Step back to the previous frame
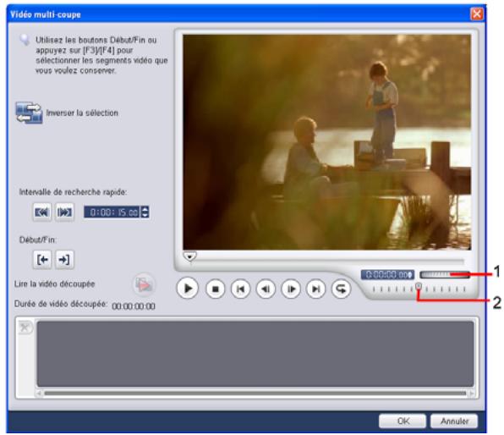504x435 pixels. (266, 289)
